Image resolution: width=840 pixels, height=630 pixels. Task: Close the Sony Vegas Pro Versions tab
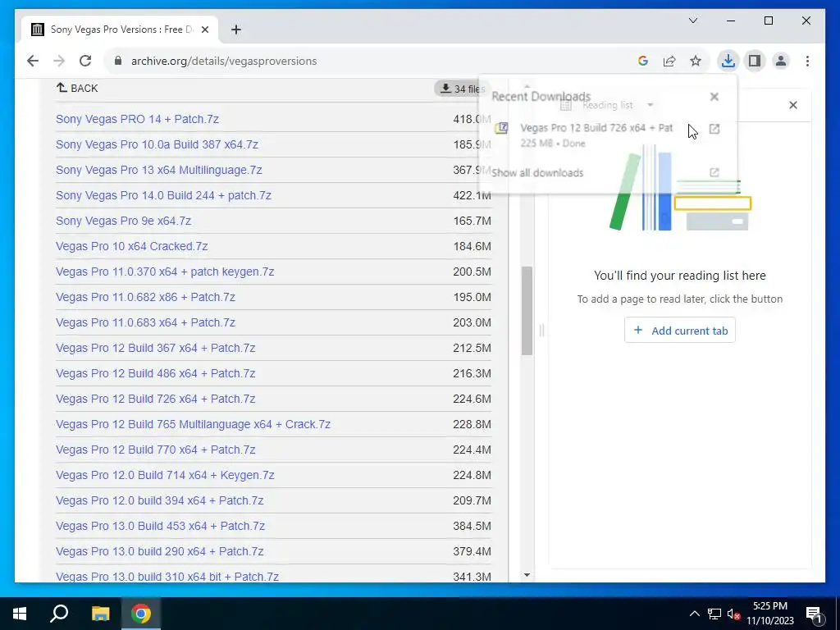click(x=204, y=30)
